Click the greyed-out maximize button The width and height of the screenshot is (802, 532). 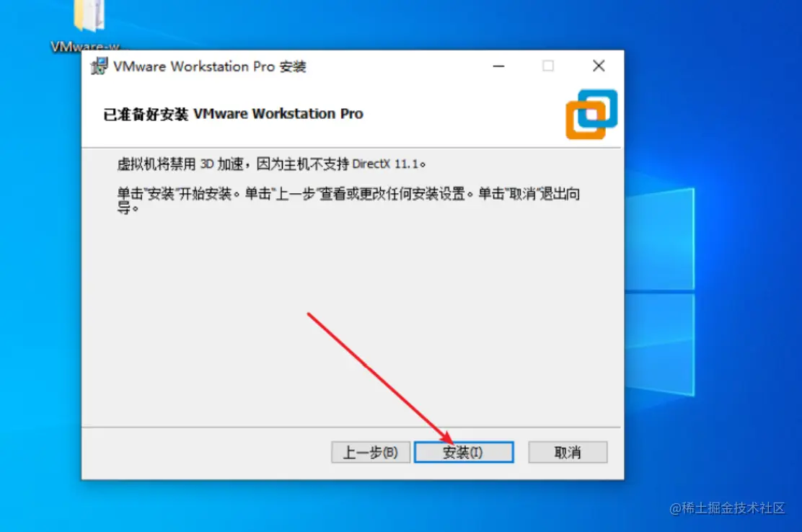pyautogui.click(x=548, y=66)
